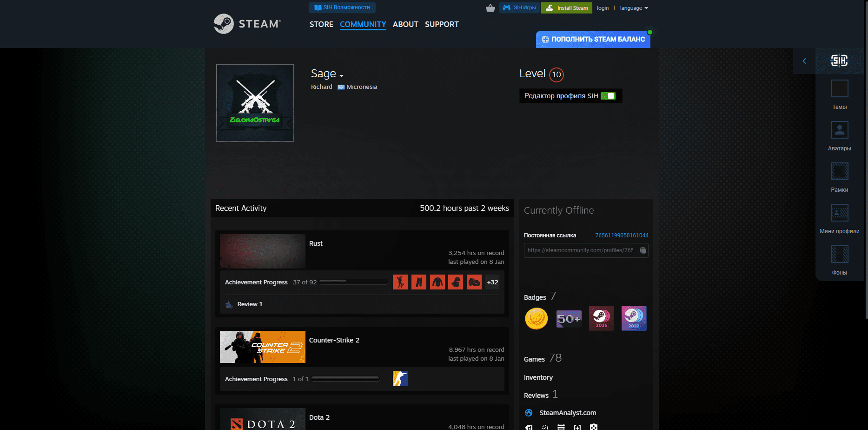Click the Install Steam button
The image size is (868, 430).
pyautogui.click(x=566, y=8)
